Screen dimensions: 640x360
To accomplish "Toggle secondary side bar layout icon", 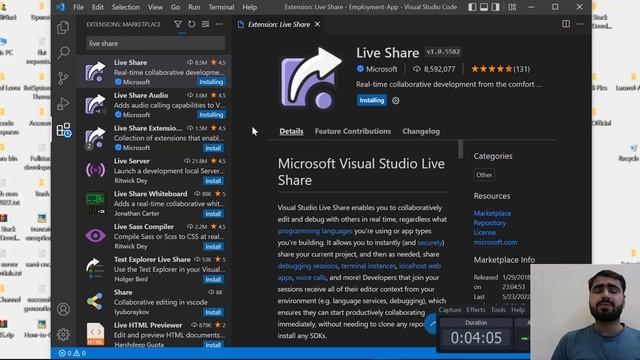I will [496, 7].
